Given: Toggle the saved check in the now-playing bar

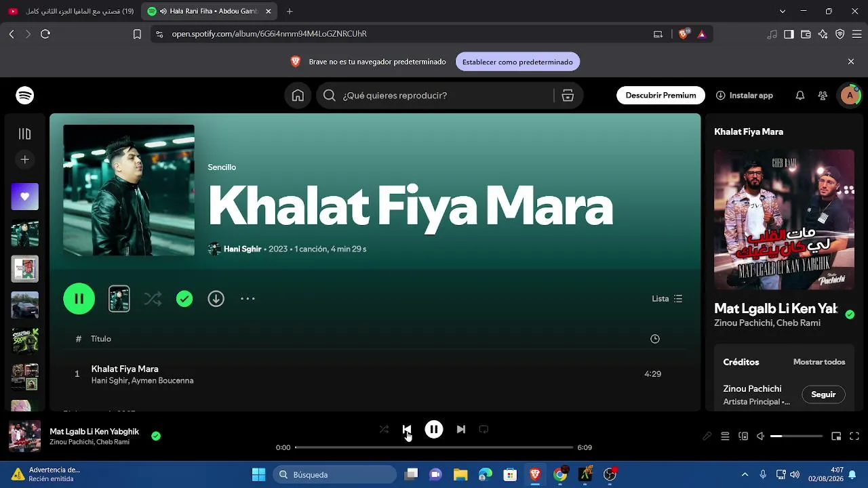Looking at the screenshot, I should point(156,436).
